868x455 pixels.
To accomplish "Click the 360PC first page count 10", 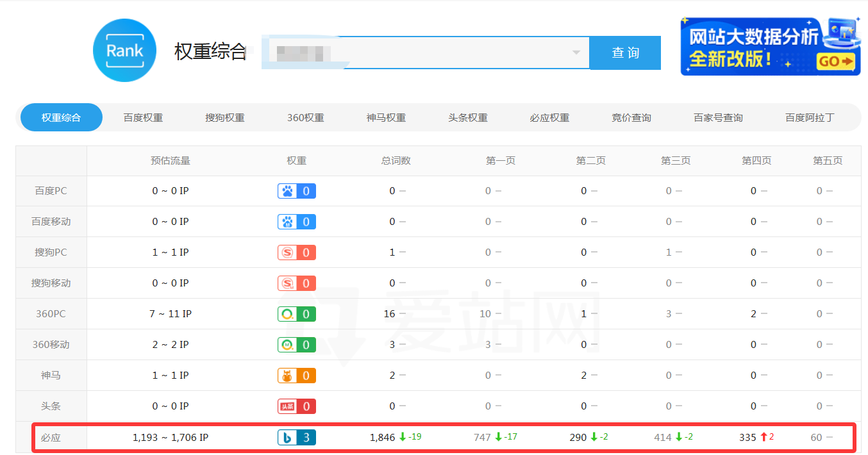I will [x=485, y=314].
